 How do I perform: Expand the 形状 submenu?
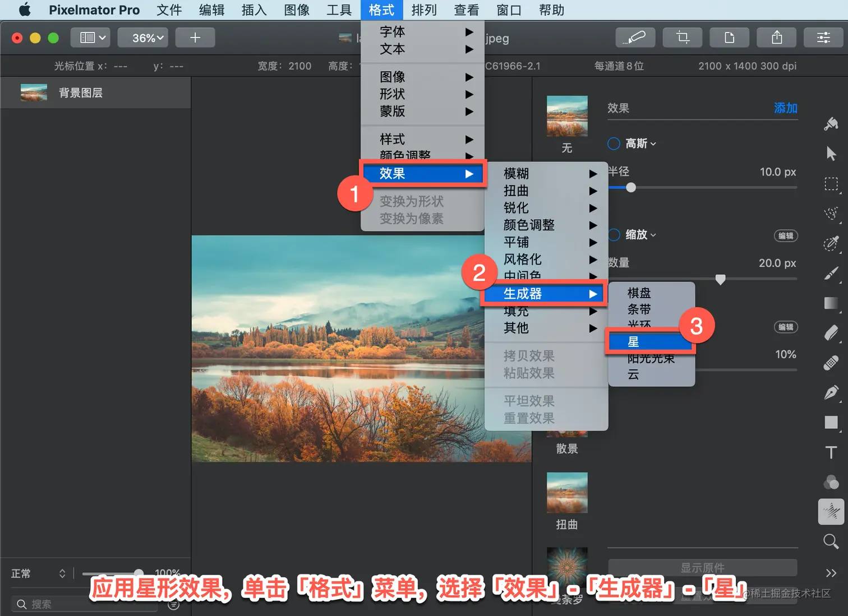[x=423, y=94]
